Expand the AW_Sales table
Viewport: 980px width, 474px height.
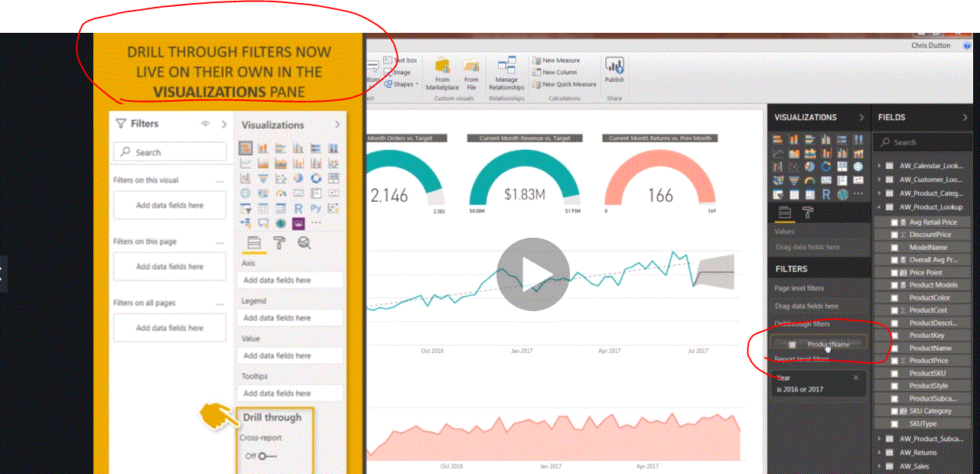tap(879, 466)
